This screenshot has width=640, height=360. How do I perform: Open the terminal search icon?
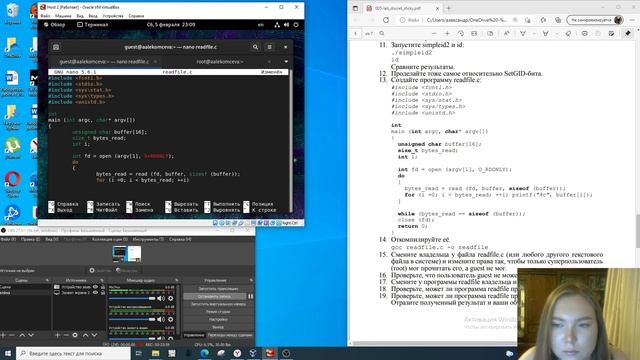(x=255, y=47)
